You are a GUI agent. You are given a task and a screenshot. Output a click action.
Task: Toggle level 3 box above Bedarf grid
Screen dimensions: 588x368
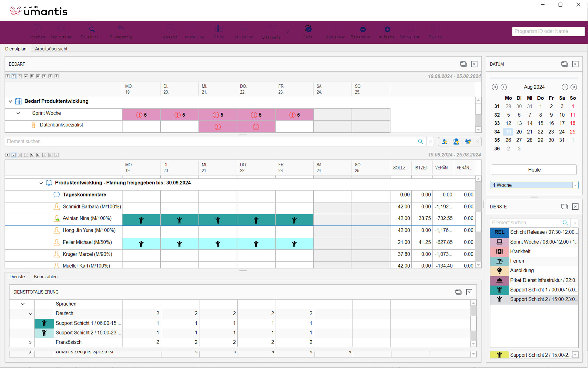[x=20, y=76]
